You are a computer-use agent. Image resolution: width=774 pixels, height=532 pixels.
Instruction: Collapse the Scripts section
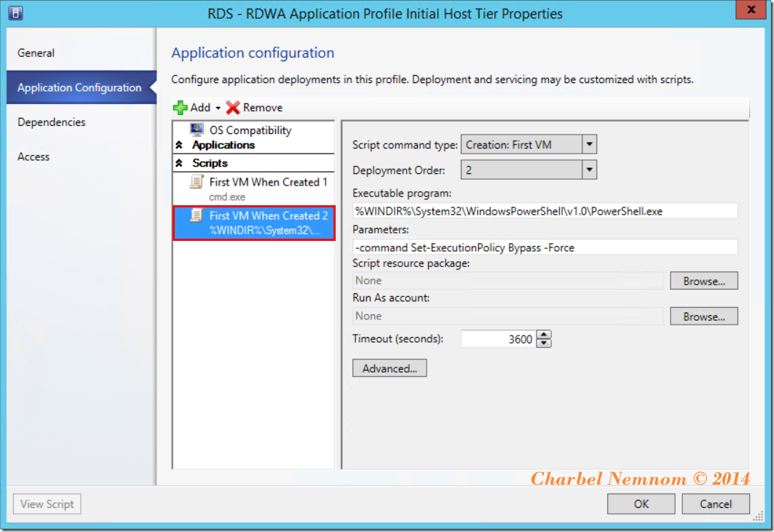(179, 163)
